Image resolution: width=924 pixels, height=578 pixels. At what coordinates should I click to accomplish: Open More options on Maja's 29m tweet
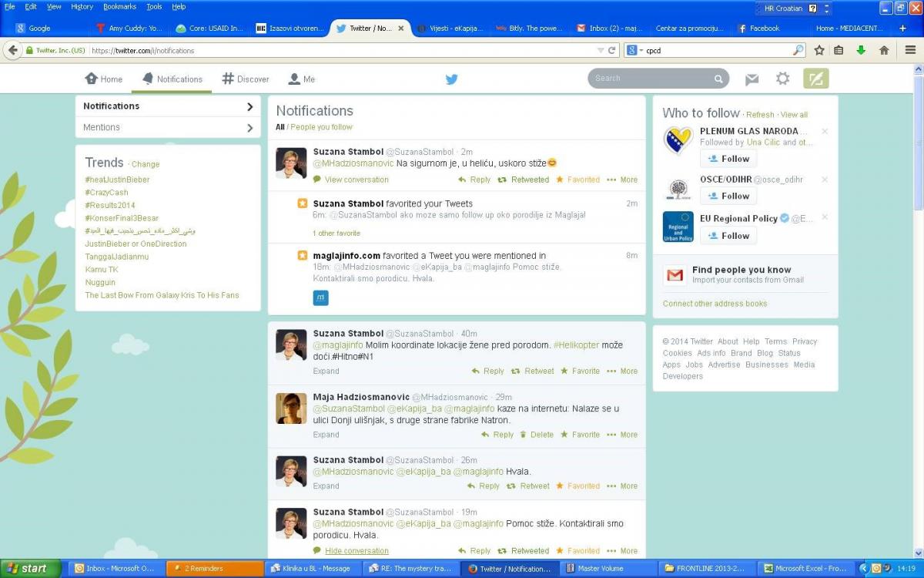[622, 435]
